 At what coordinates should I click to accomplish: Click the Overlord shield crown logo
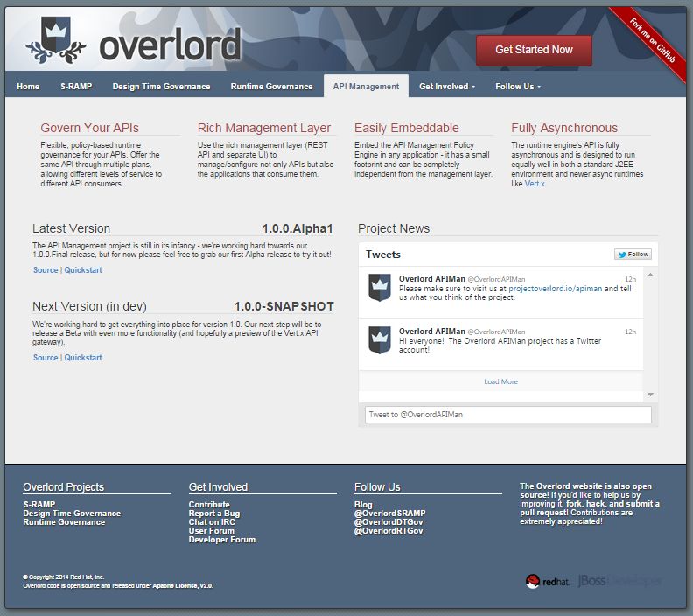[56, 40]
